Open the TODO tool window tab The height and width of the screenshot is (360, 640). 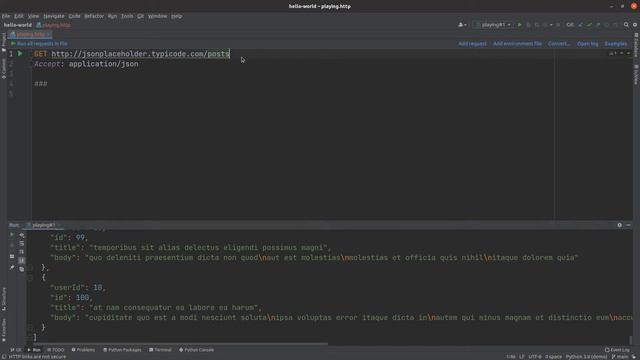click(x=56, y=350)
